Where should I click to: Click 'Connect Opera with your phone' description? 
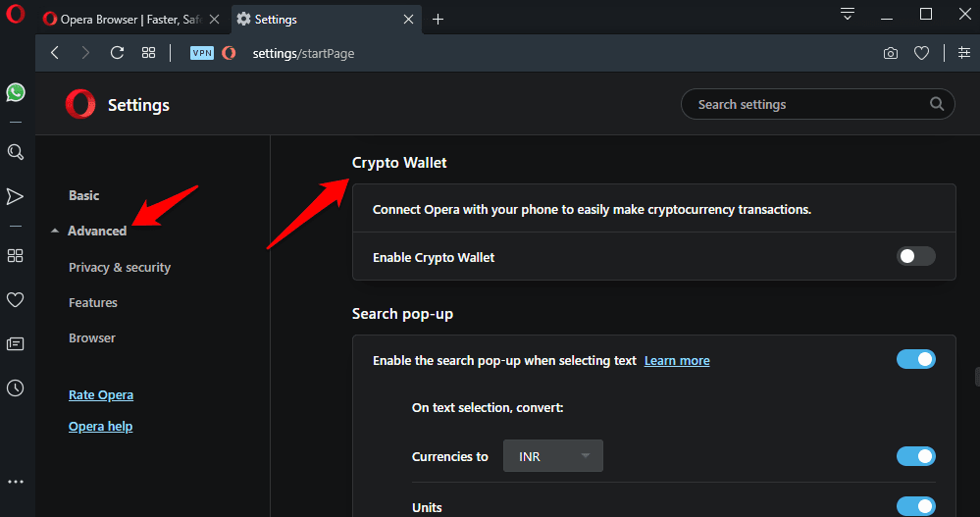pyautogui.click(x=592, y=209)
